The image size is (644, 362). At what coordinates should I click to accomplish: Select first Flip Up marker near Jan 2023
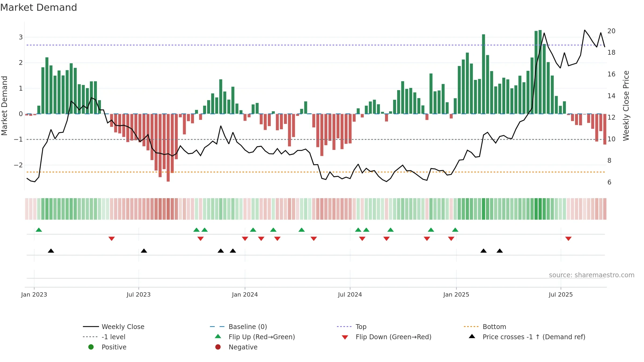pyautogui.click(x=39, y=230)
